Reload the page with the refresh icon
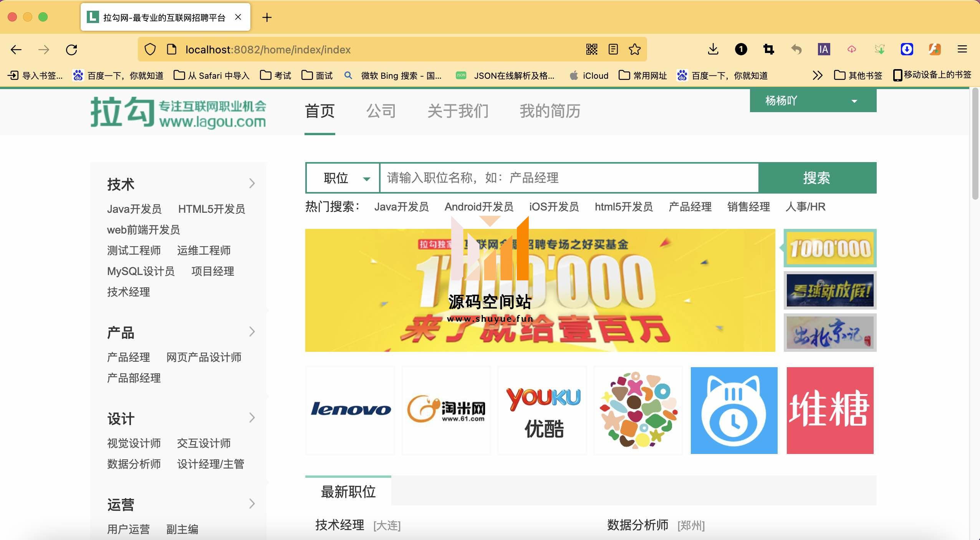The height and width of the screenshot is (540, 980). pos(71,50)
